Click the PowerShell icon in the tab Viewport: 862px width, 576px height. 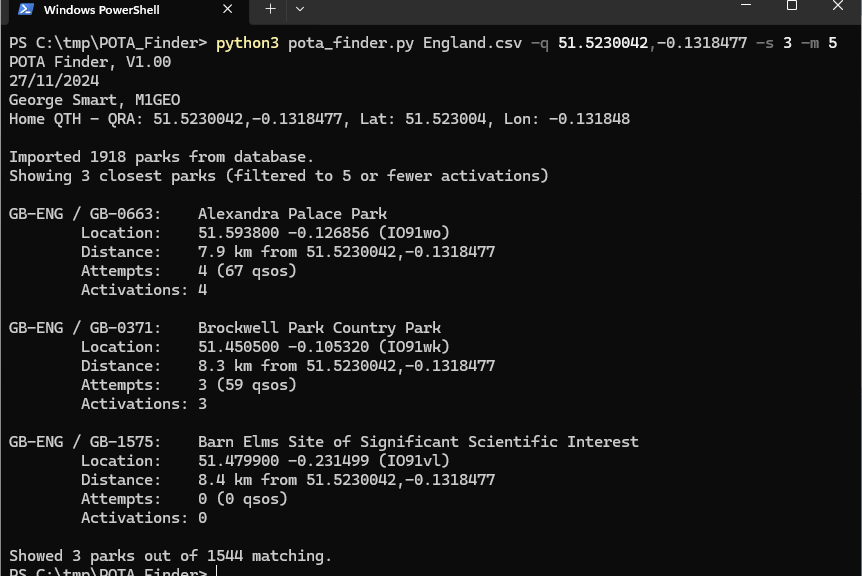26,9
